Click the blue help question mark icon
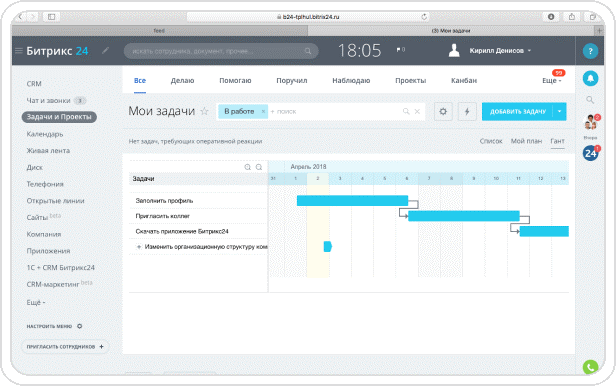The width and height of the screenshot is (616, 386). [x=590, y=51]
